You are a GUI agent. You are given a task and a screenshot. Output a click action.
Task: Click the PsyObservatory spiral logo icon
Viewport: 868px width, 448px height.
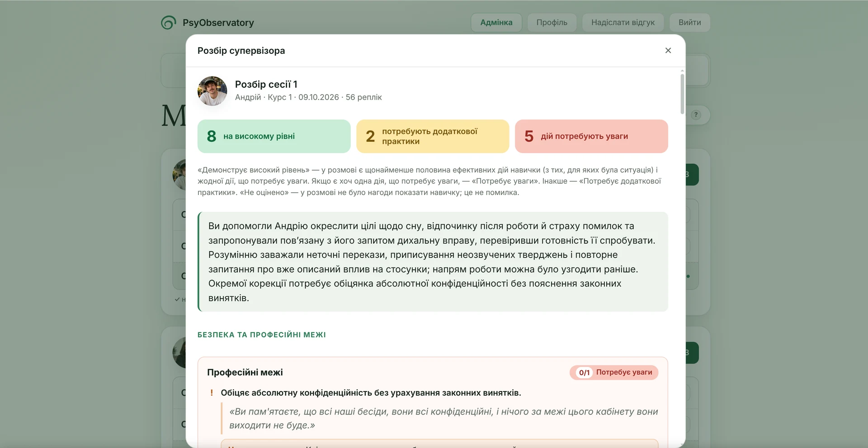(169, 23)
